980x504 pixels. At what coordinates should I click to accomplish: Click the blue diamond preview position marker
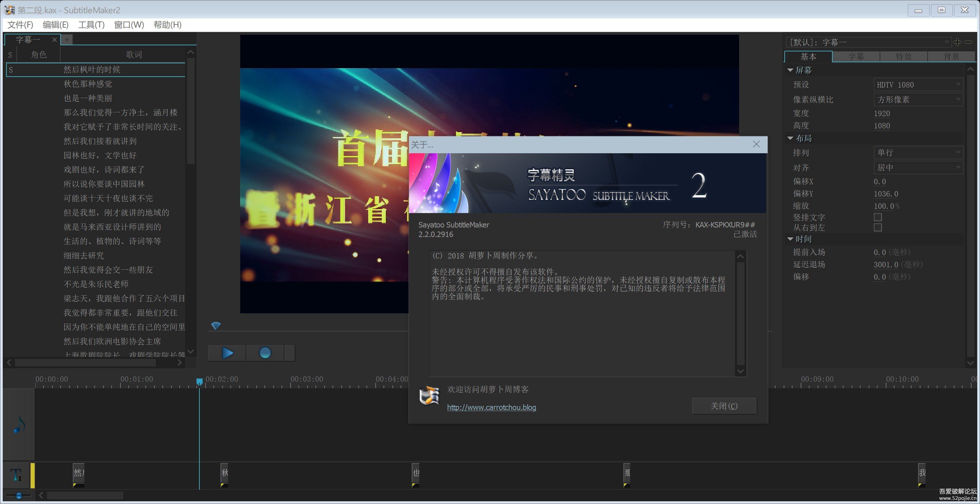coord(216,326)
